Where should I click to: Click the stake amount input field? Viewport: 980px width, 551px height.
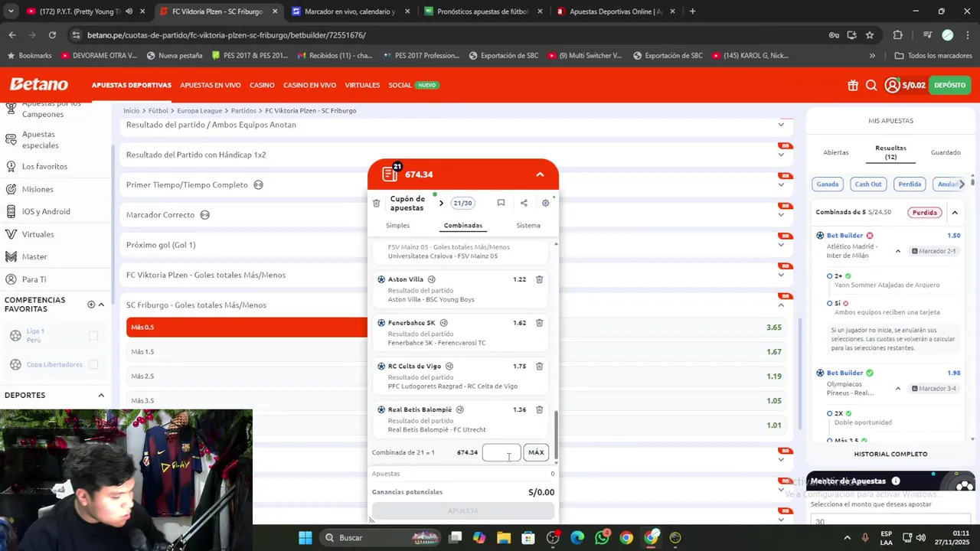501,452
